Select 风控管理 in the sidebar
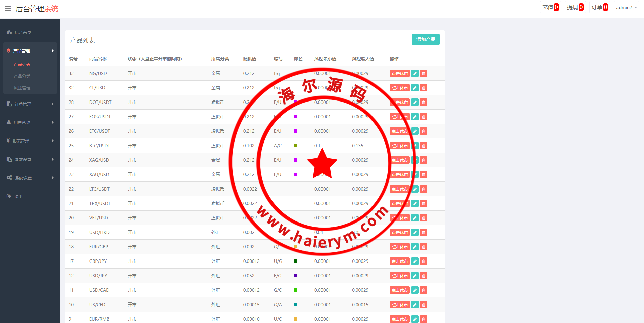The height and width of the screenshot is (323, 644). (22, 88)
